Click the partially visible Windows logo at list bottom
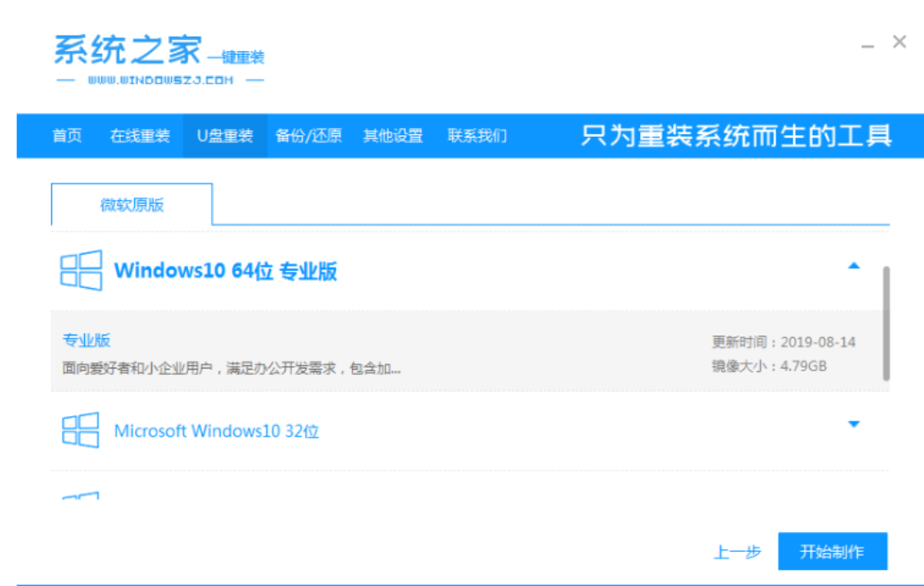 pos(81,495)
